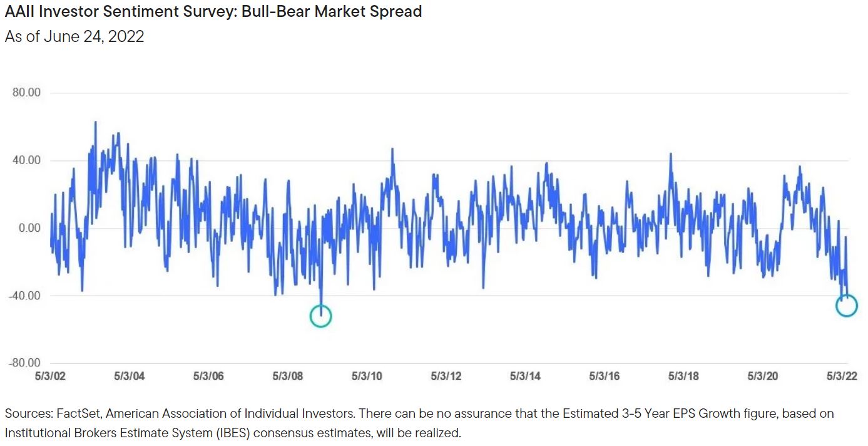Click the 5/3/22 x-axis date label

(842, 376)
